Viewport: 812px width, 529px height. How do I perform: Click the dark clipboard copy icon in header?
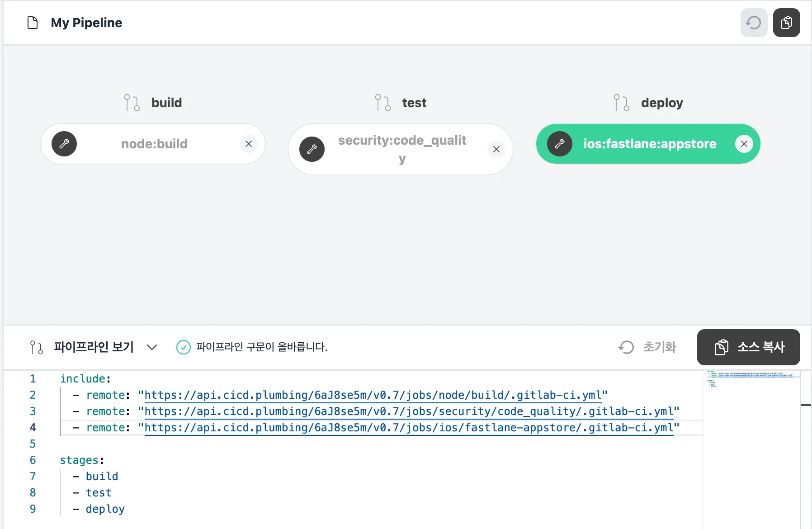point(786,23)
